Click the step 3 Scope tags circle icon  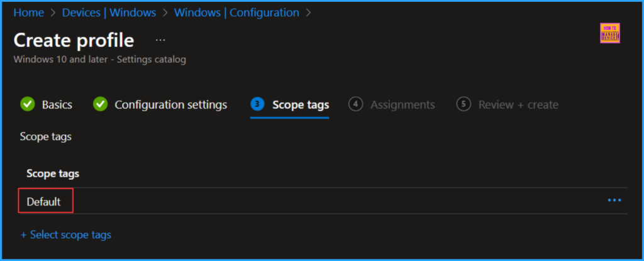pos(257,104)
